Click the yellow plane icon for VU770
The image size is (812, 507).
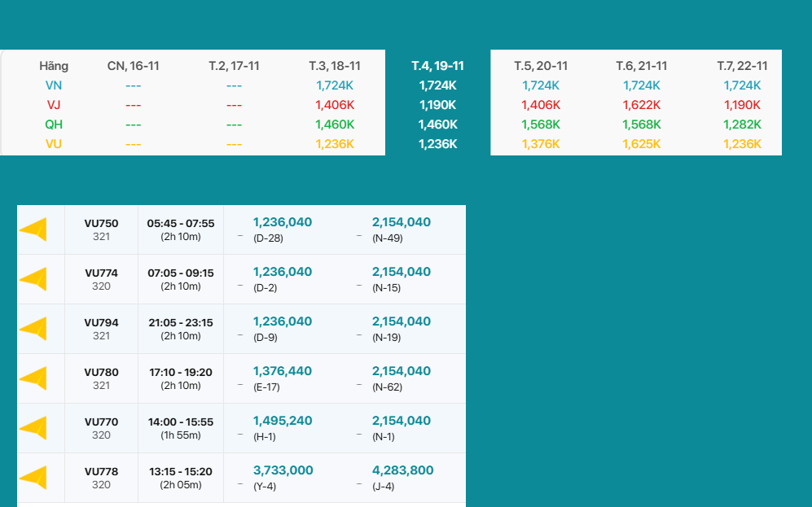coord(33,428)
